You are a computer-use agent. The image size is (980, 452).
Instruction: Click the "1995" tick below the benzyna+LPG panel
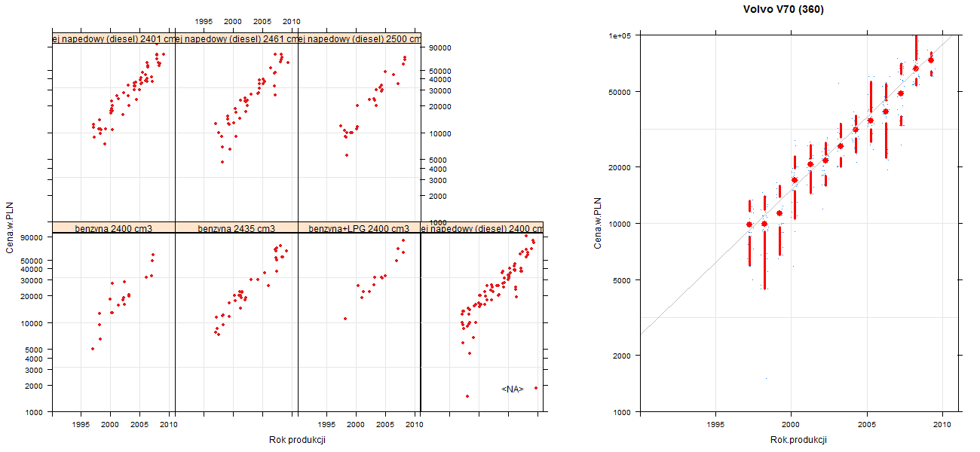click(x=326, y=425)
